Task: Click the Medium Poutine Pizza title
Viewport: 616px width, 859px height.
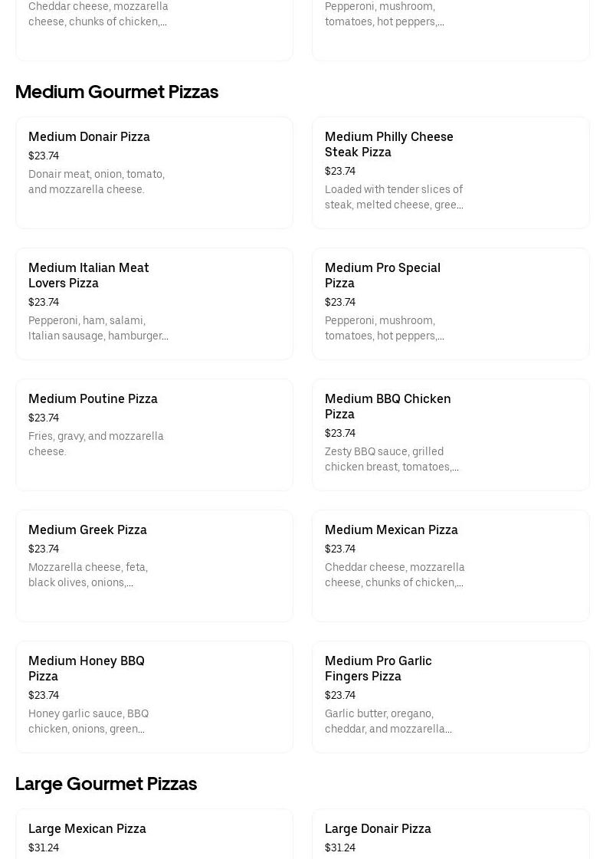Action: coord(93,399)
